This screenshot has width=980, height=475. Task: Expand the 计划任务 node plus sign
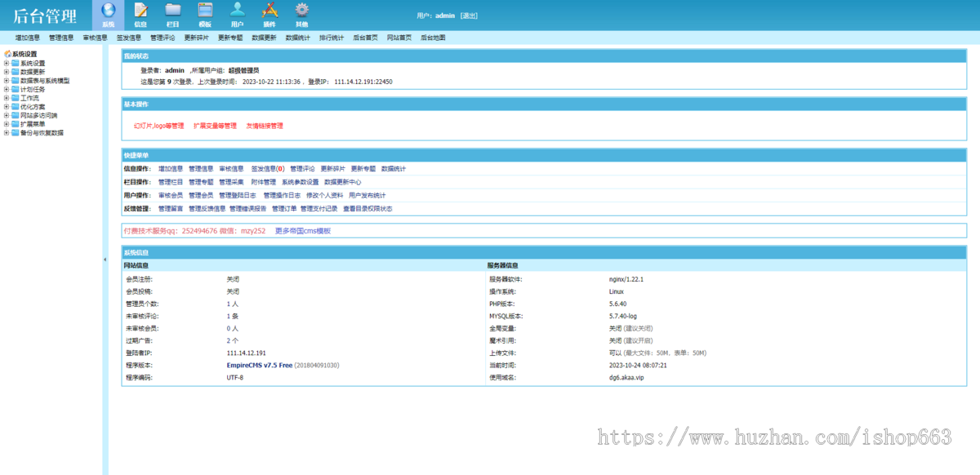(7, 89)
